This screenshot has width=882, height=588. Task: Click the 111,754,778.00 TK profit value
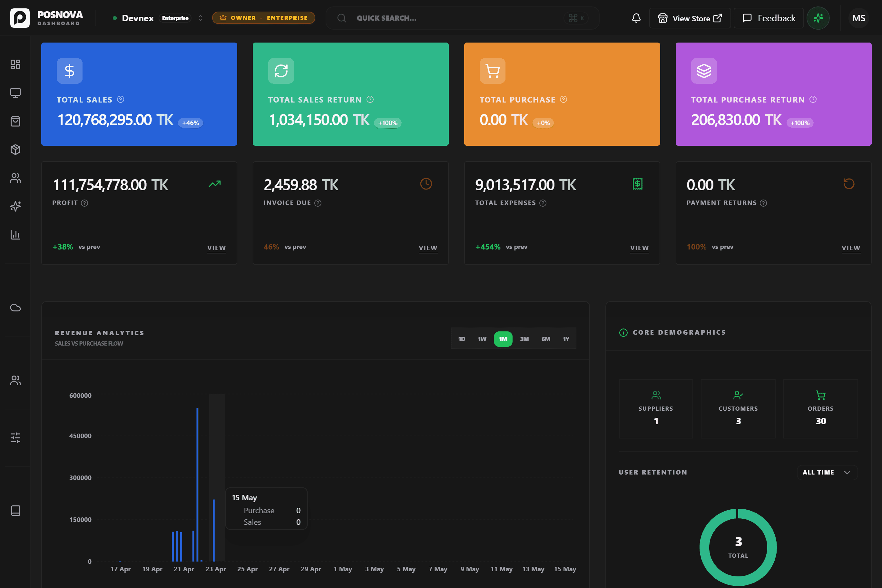coord(110,185)
